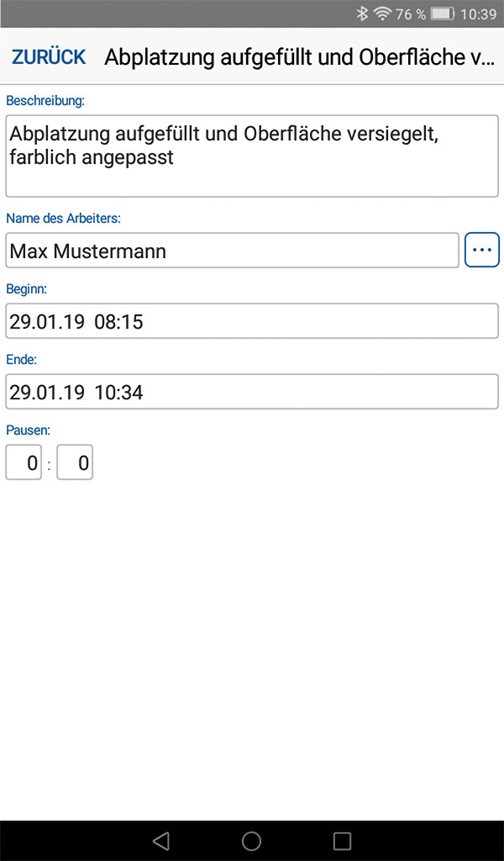
Task: Open worker selection via three-dots button
Action: coord(481,251)
